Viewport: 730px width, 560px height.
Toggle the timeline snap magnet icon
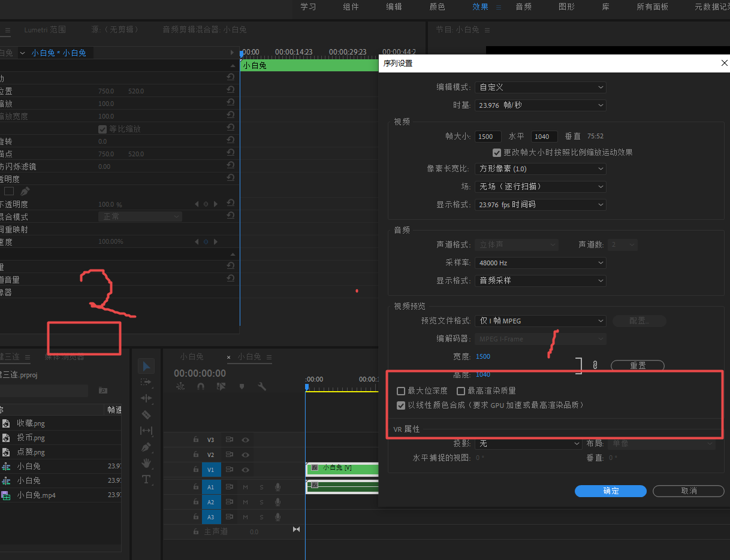pyautogui.click(x=201, y=387)
